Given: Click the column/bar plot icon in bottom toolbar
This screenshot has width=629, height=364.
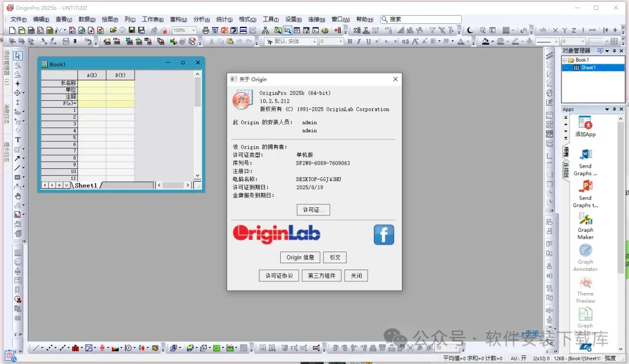Looking at the screenshot, I should [75, 348].
